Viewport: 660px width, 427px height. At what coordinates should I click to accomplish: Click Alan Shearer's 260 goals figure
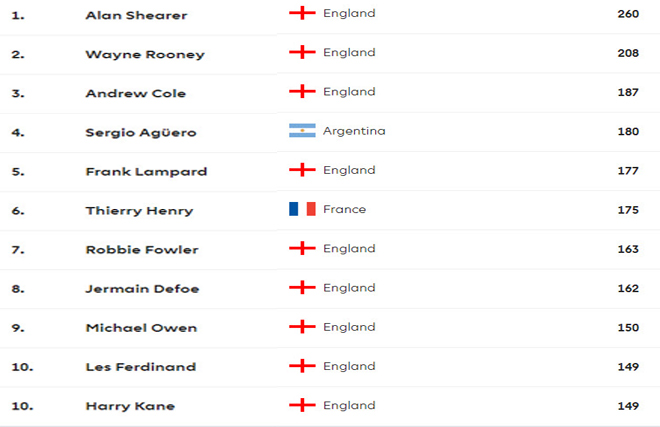click(628, 14)
